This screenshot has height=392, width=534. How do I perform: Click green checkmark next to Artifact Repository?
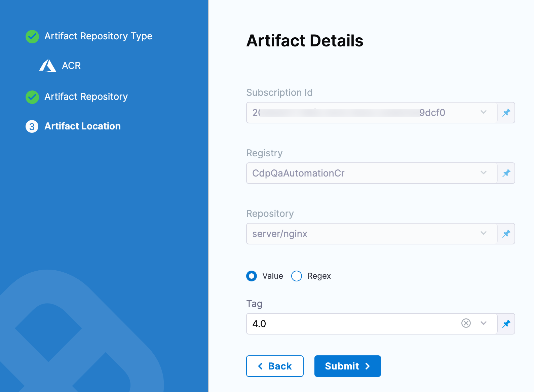pos(32,97)
